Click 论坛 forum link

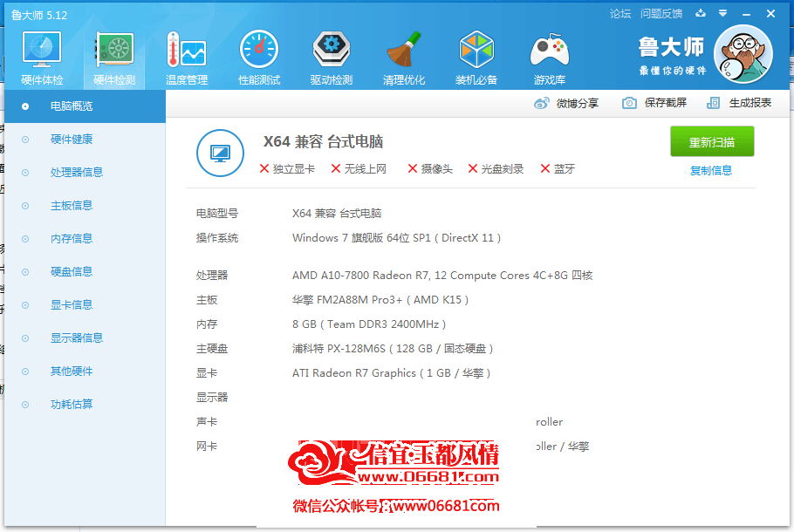pos(620,14)
